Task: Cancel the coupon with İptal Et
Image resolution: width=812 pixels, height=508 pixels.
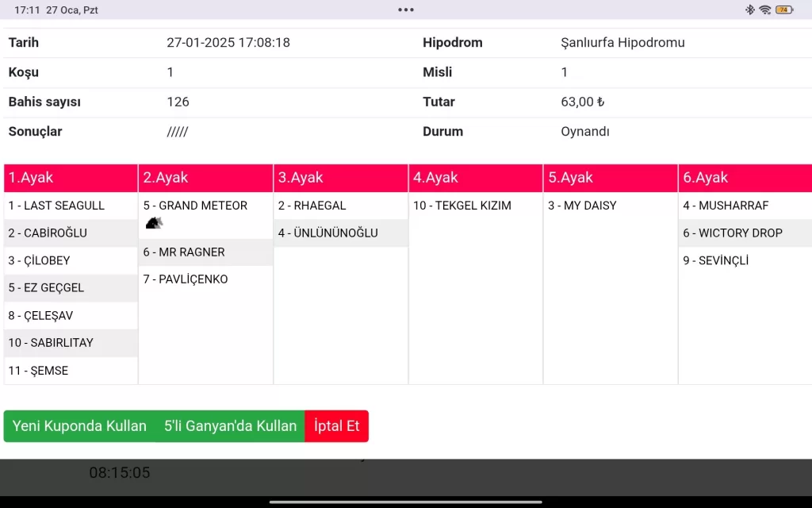Action: tap(336, 426)
